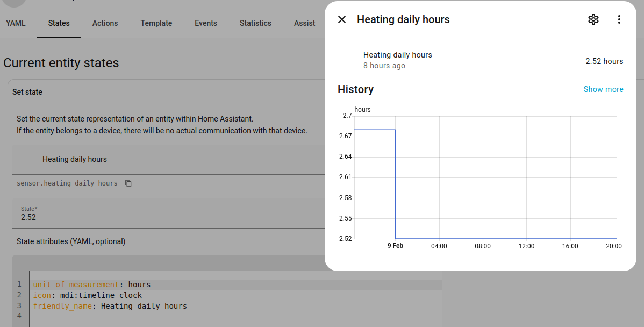Image resolution: width=644 pixels, height=327 pixels.
Task: Click the friendly_name line in the editor
Action: tap(110, 306)
